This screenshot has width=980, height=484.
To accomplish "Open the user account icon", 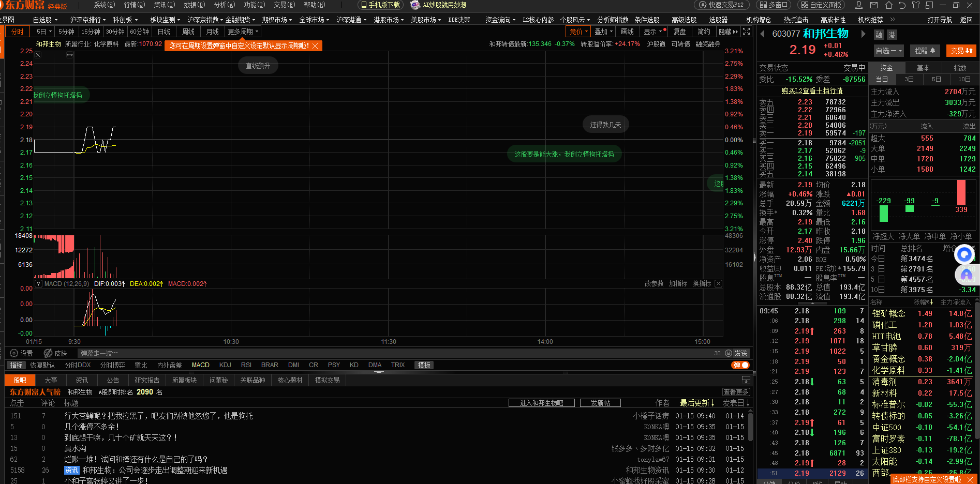I will click(859, 5).
